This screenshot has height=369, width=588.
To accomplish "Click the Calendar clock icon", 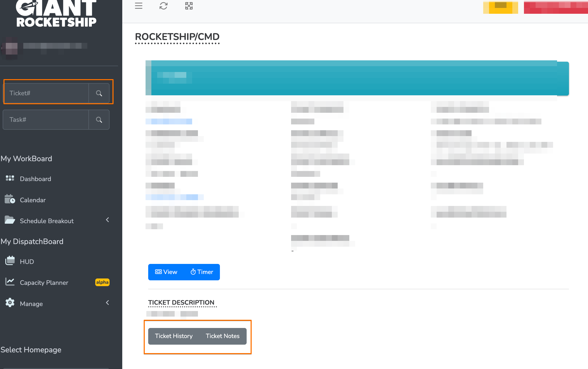I will coord(10,199).
